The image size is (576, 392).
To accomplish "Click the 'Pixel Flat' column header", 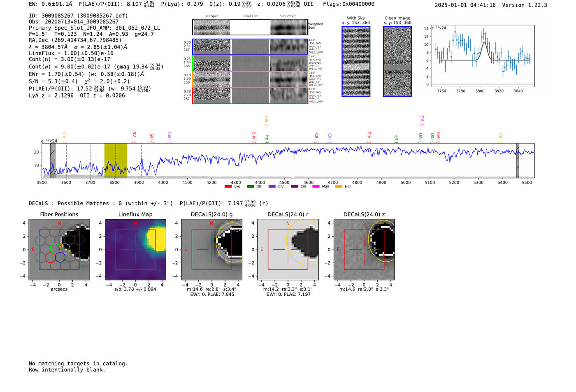I will 250,16.
